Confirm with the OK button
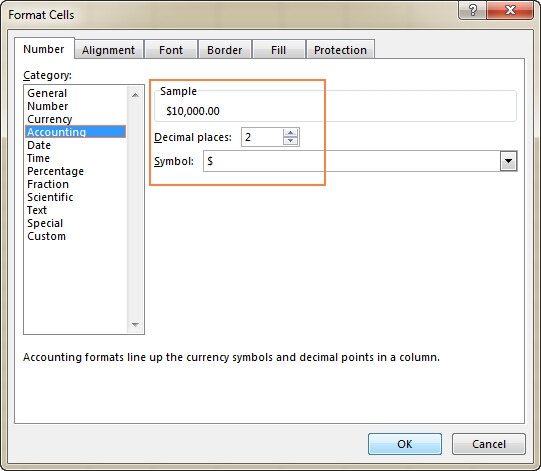The width and height of the screenshot is (541, 471). (405, 444)
